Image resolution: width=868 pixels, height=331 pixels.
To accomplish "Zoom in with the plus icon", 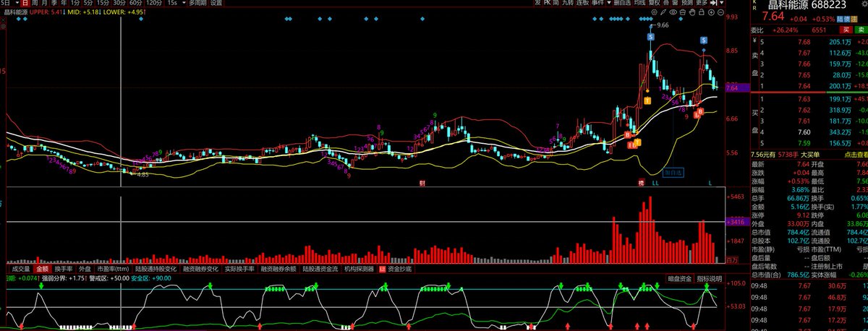I will 711,12.
